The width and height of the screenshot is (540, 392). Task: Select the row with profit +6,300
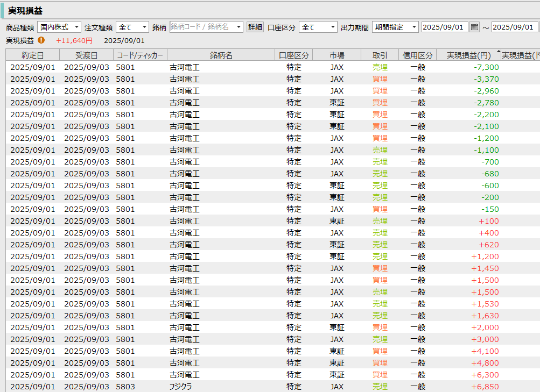click(273, 375)
